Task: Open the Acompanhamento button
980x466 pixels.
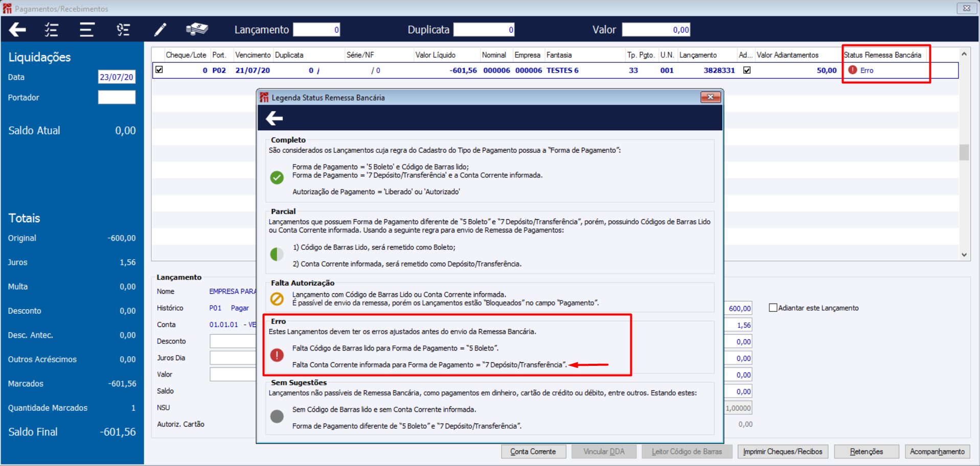Action: point(937,452)
